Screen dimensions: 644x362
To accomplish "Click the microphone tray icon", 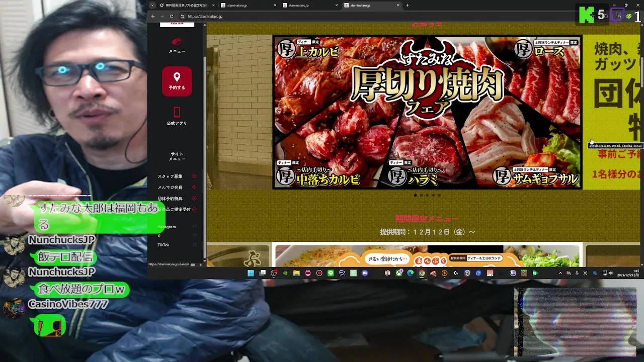I will pyautogui.click(x=577, y=273).
